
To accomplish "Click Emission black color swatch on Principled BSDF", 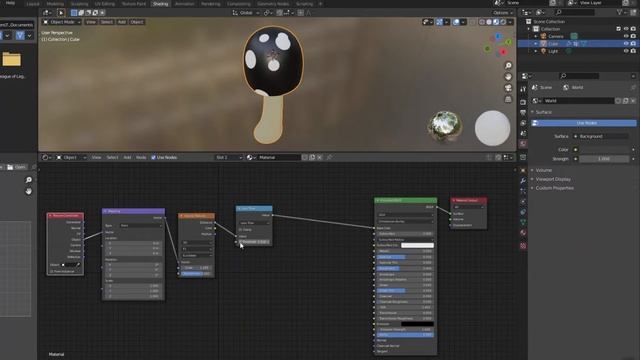I will pyautogui.click(x=417, y=324).
